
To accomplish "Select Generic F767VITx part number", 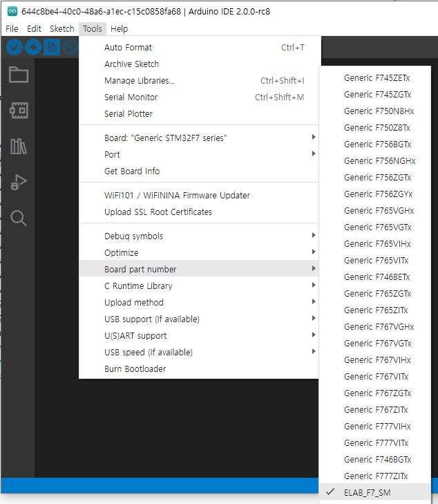I will (x=374, y=377).
